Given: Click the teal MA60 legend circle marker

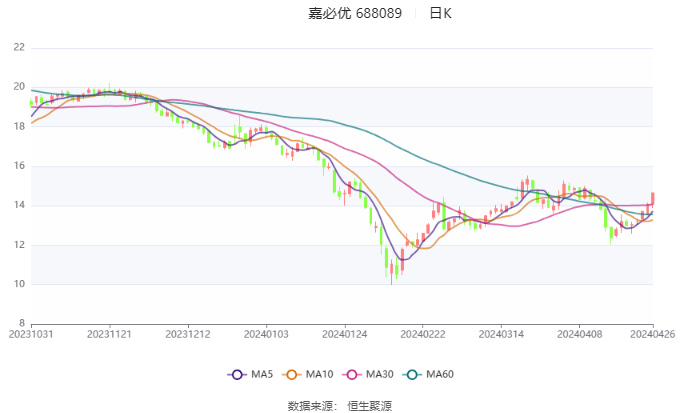Looking at the screenshot, I should 412,374.
